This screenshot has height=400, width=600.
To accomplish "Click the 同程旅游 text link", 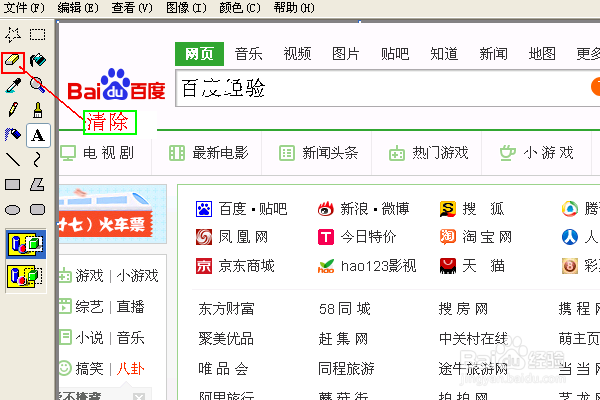I will tap(346, 369).
